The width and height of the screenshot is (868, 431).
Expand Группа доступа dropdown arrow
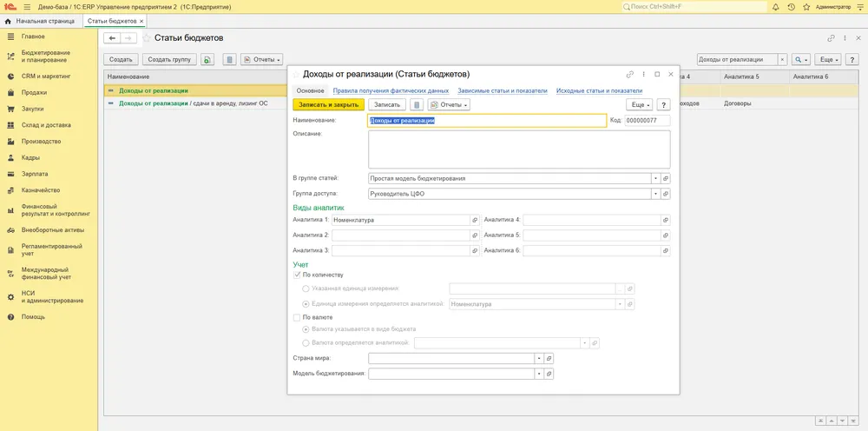tap(655, 195)
